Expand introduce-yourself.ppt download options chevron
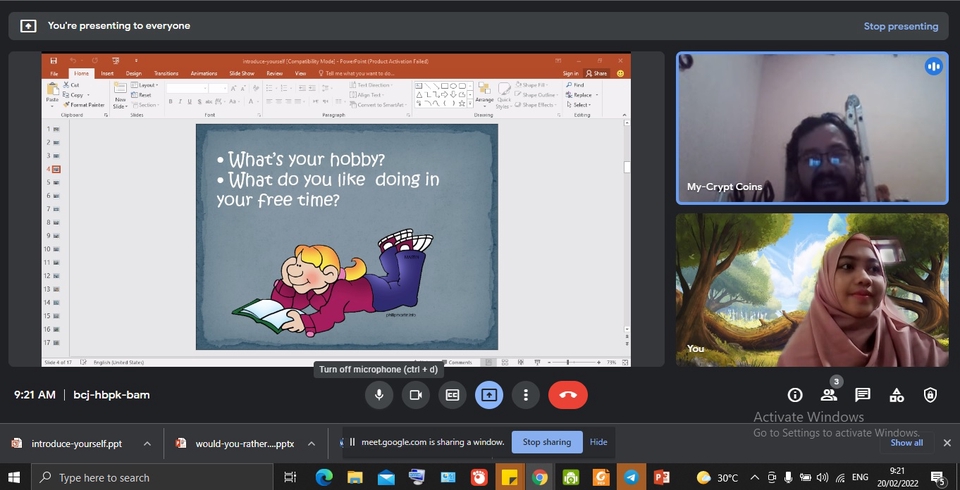Image resolution: width=960 pixels, height=490 pixels. click(147, 443)
